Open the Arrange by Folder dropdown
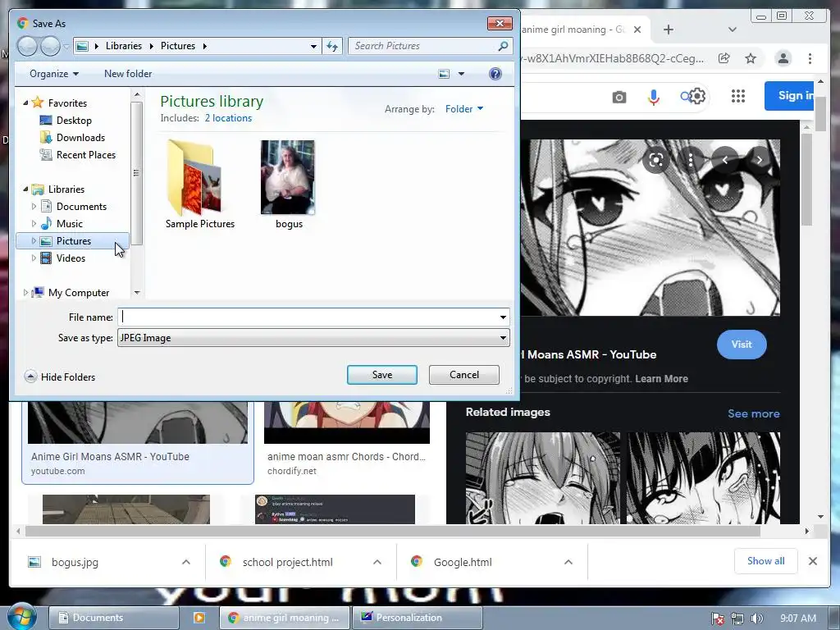840x630 pixels. pyautogui.click(x=464, y=109)
